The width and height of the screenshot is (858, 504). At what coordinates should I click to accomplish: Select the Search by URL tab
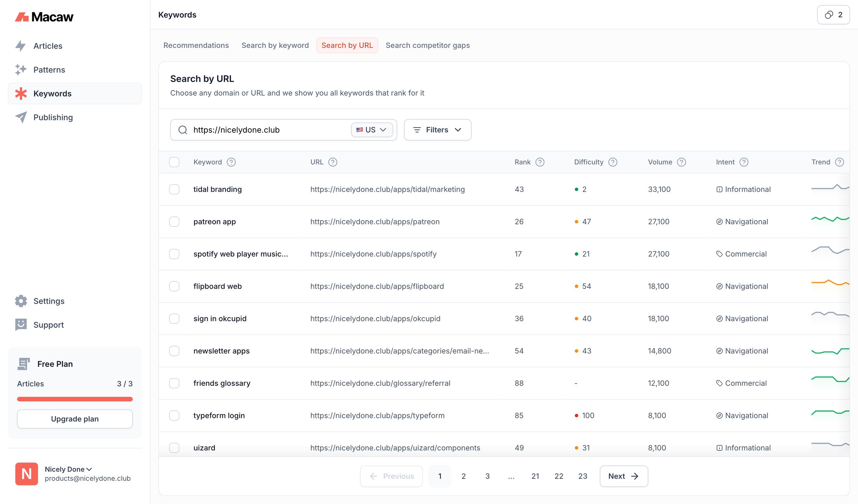click(x=347, y=45)
